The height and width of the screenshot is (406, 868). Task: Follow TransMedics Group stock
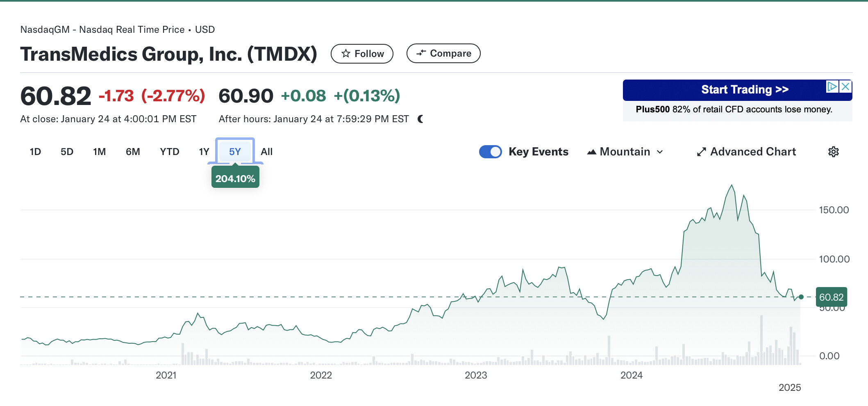362,54
